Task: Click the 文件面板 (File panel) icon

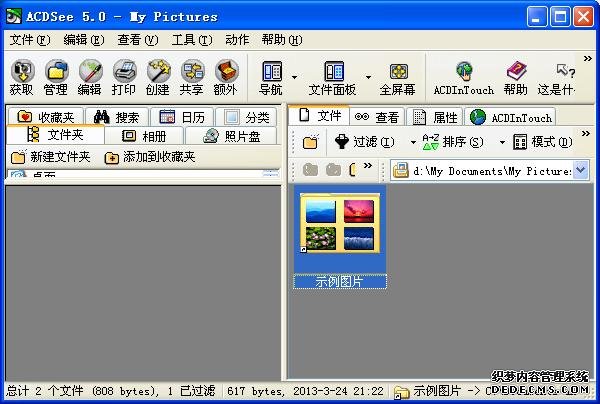Action: pos(334,71)
